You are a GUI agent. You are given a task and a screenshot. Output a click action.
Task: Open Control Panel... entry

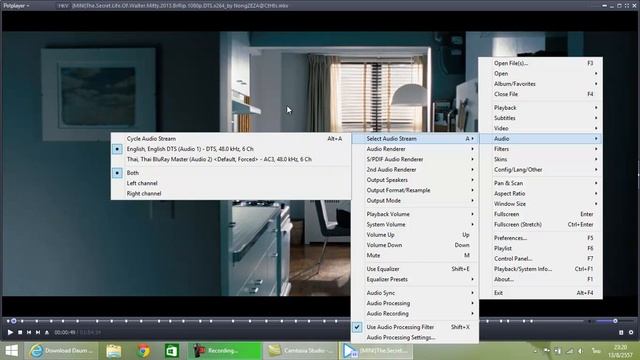tap(540, 259)
